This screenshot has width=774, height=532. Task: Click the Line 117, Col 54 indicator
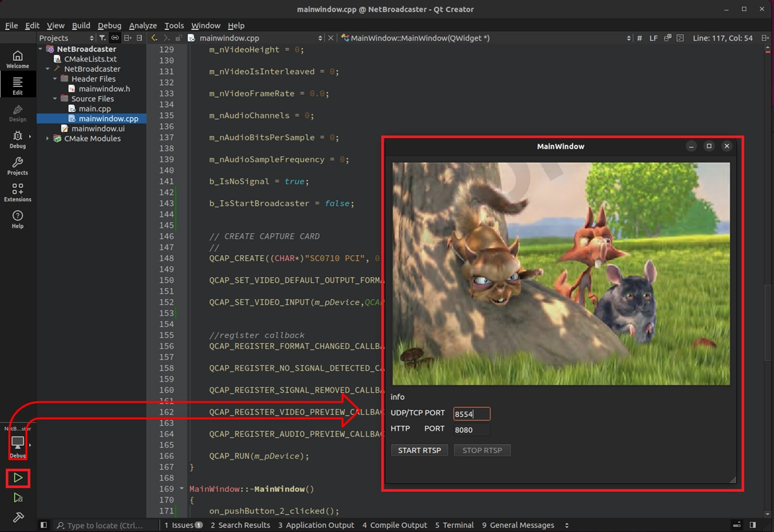[x=723, y=38]
